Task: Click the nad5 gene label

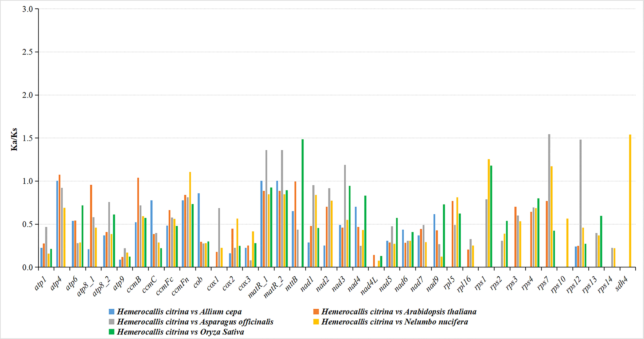Action: tap(386, 284)
